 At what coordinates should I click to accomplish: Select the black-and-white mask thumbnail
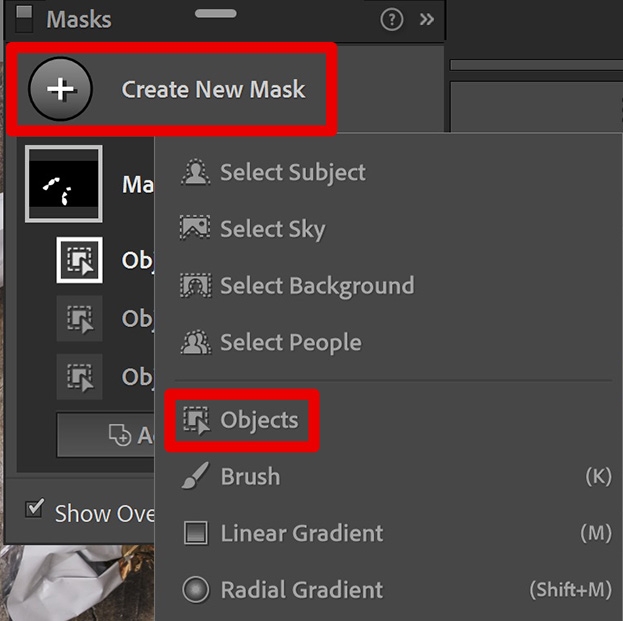[64, 184]
